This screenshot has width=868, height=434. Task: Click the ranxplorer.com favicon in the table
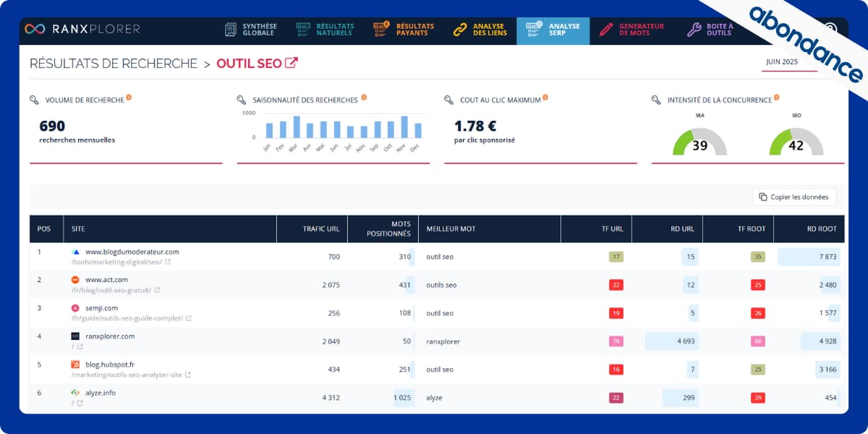coord(75,336)
